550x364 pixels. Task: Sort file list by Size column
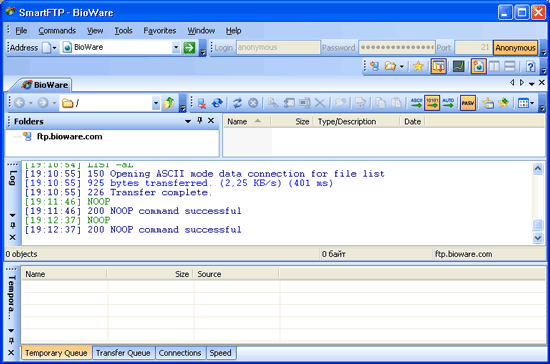[291, 121]
